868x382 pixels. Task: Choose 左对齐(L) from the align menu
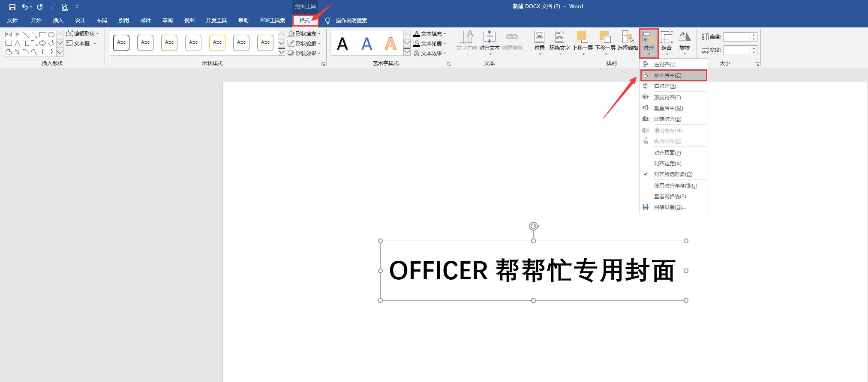[673, 65]
